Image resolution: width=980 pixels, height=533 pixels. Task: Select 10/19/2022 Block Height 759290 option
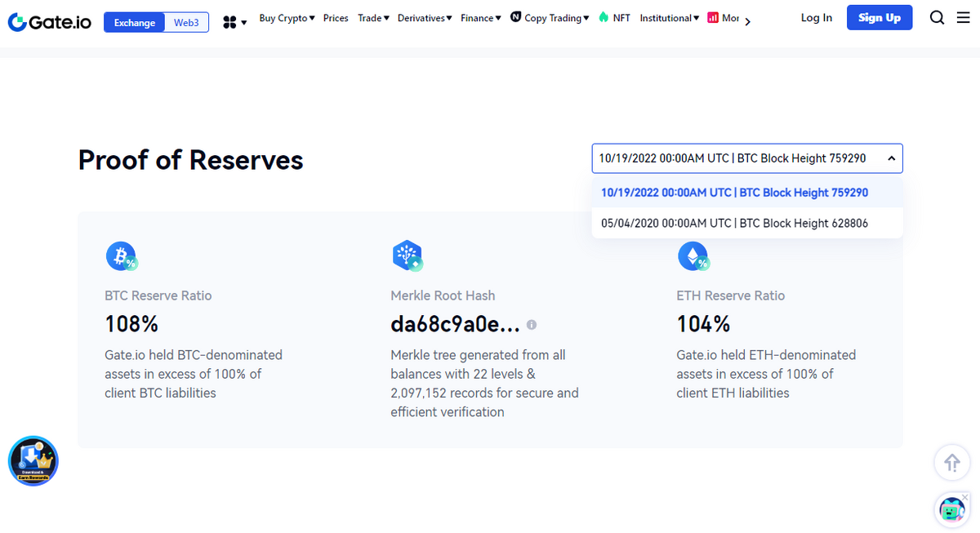click(747, 193)
